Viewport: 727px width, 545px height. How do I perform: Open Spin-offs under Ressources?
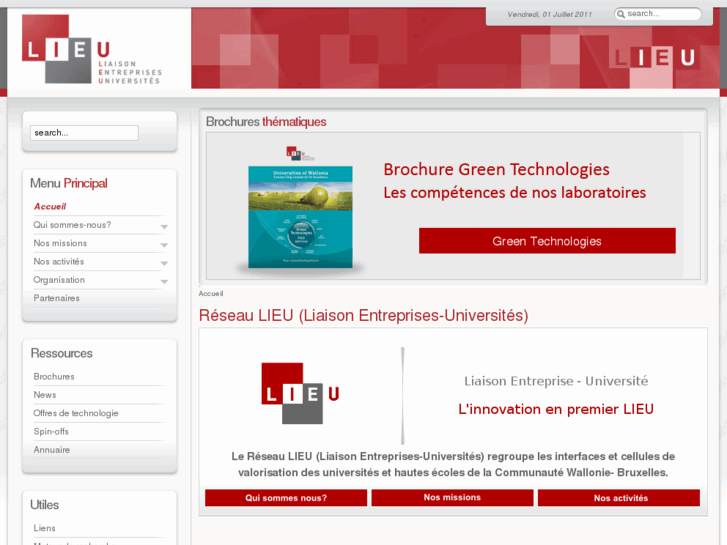tap(51, 431)
